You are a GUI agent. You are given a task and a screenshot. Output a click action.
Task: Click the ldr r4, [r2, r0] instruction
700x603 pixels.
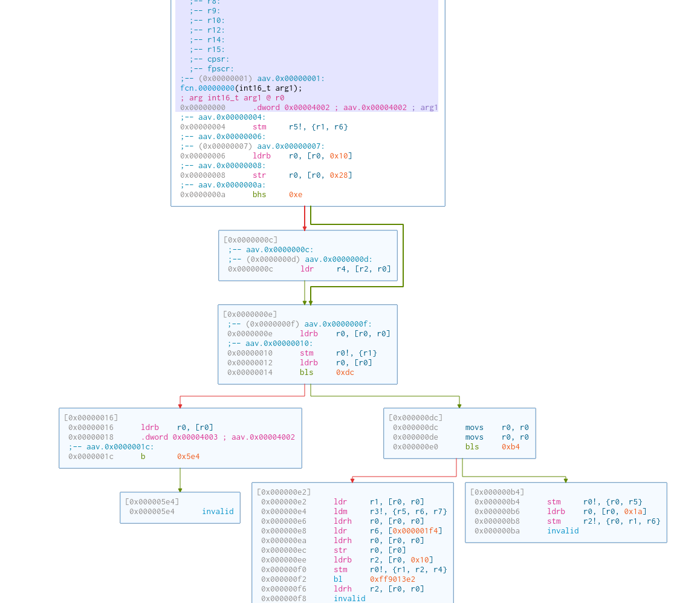point(345,269)
